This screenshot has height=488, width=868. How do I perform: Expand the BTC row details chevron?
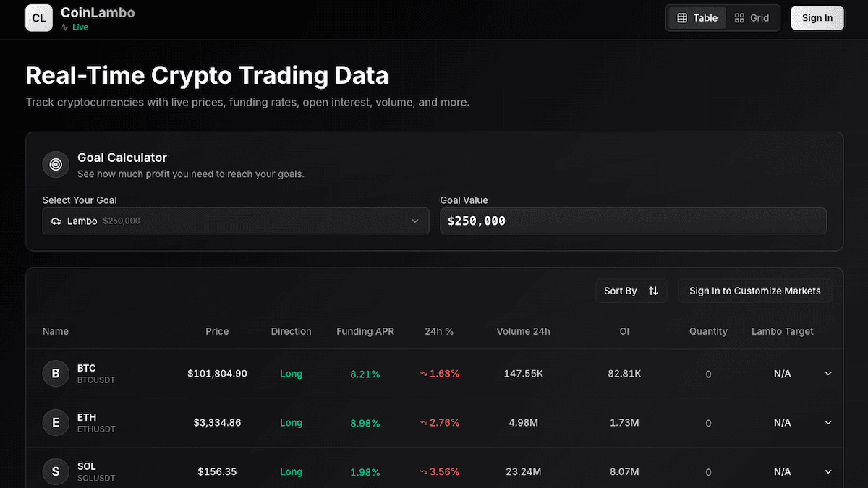[827, 374]
